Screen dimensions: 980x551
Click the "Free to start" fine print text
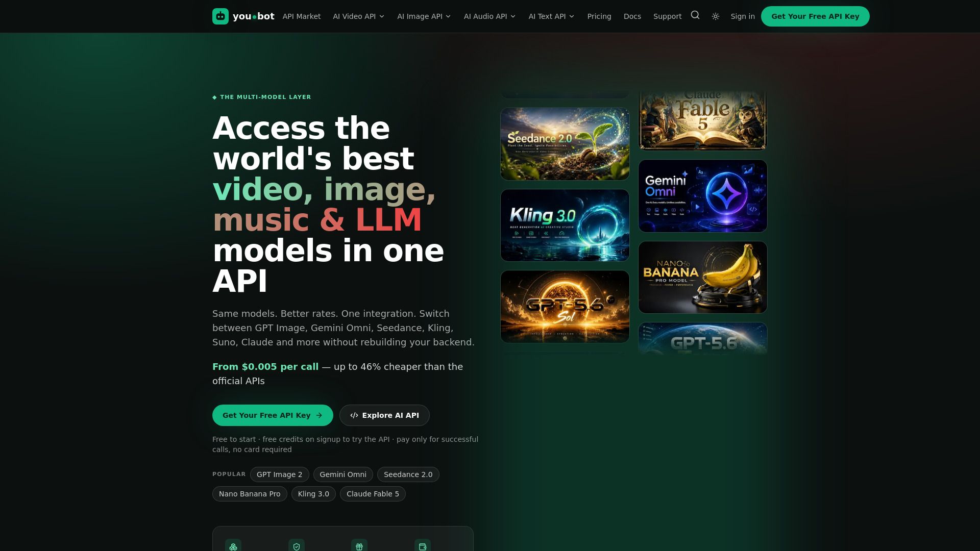(346, 444)
